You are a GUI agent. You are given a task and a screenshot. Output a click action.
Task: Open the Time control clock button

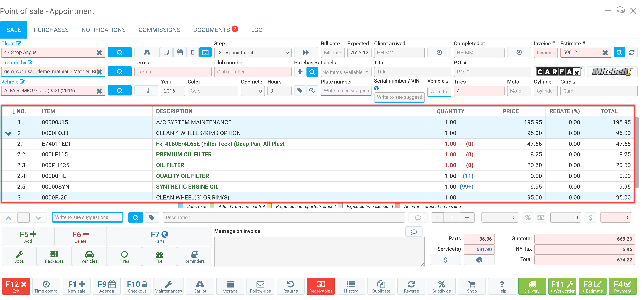coord(46,286)
